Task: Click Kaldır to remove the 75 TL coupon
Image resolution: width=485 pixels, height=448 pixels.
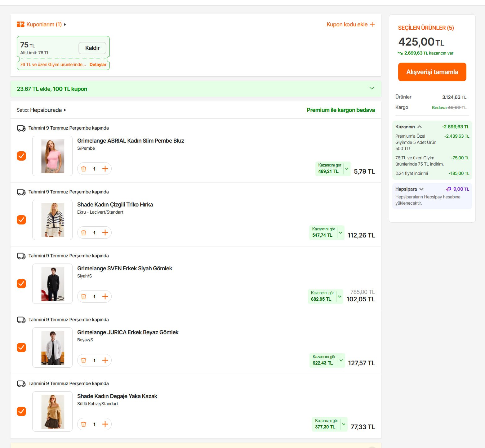Action: click(x=92, y=48)
